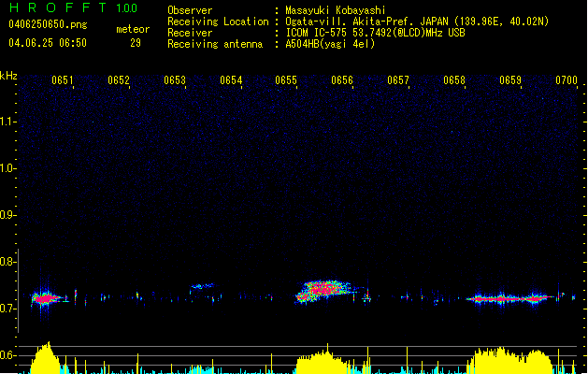Image resolution: width=588 pixels, height=374 pixels.
Task: Click the meteor count value 29
Action: point(136,43)
